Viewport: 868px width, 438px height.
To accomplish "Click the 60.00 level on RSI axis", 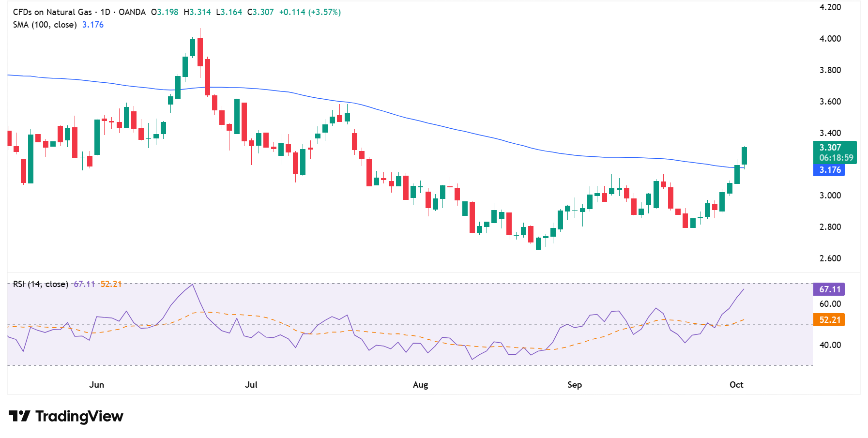I will (x=830, y=304).
